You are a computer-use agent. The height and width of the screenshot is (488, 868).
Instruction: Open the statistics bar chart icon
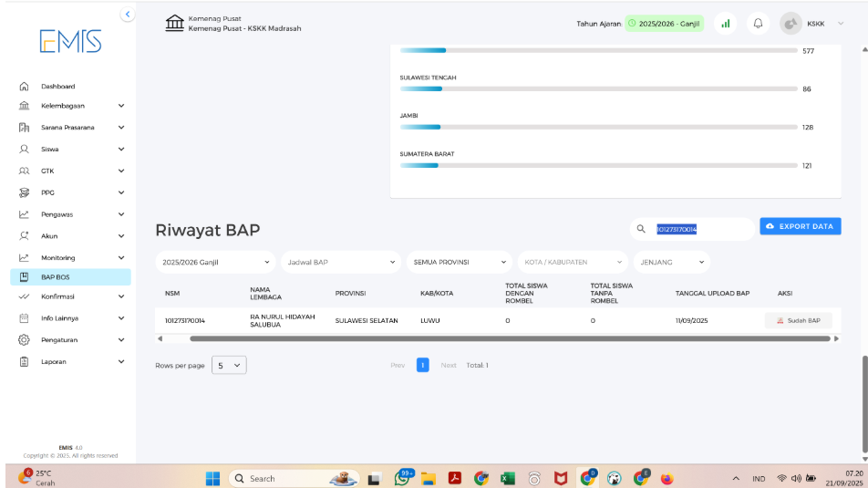coord(726,24)
